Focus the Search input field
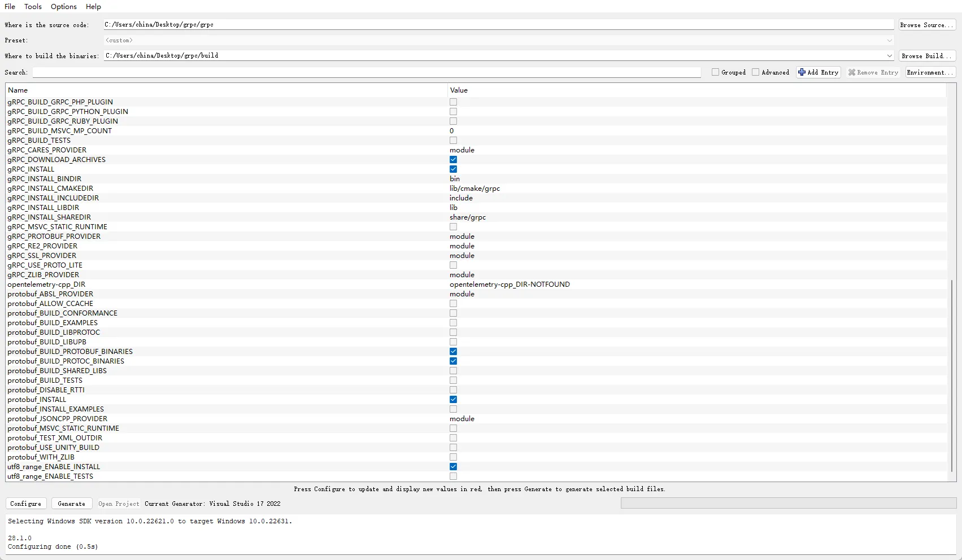The image size is (962, 560). [x=367, y=72]
